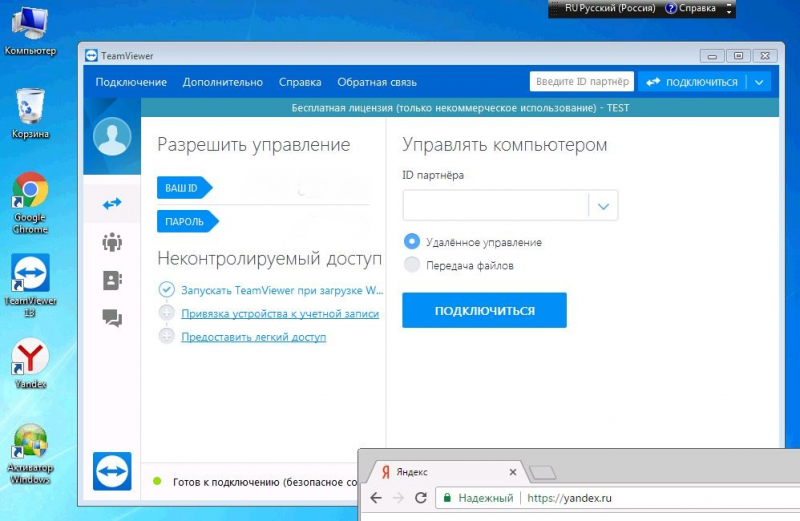800x521 pixels.
Task: Open the Remote Control arrows tab in sidebar
Action: pos(112,204)
